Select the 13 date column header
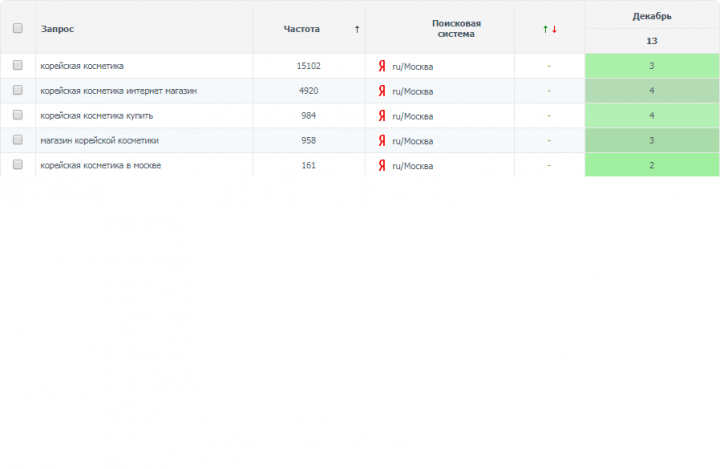 pos(652,41)
